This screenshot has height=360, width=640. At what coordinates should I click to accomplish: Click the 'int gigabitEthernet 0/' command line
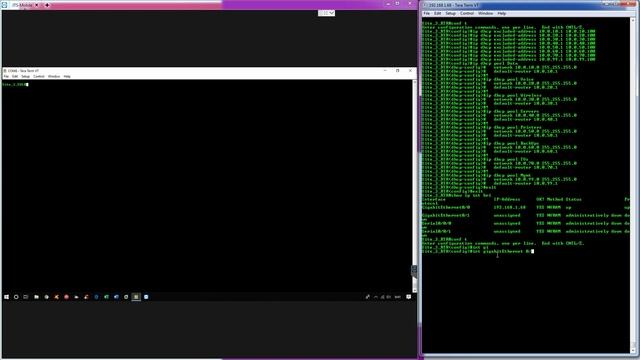pos(478,251)
